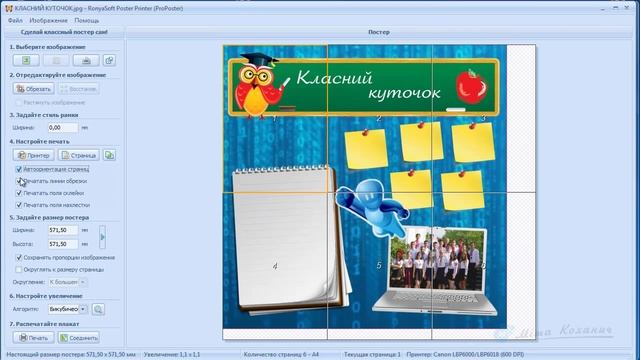Image resolution: width=640 pixels, height=360 pixels.
Task: Enable Округлять к размеру страницы checkbox
Action: [x=18, y=269]
